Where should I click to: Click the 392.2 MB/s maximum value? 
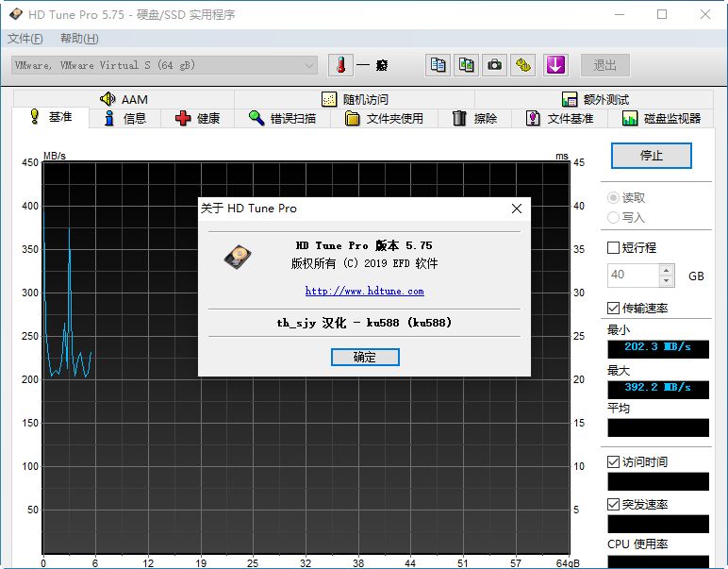[x=658, y=388]
